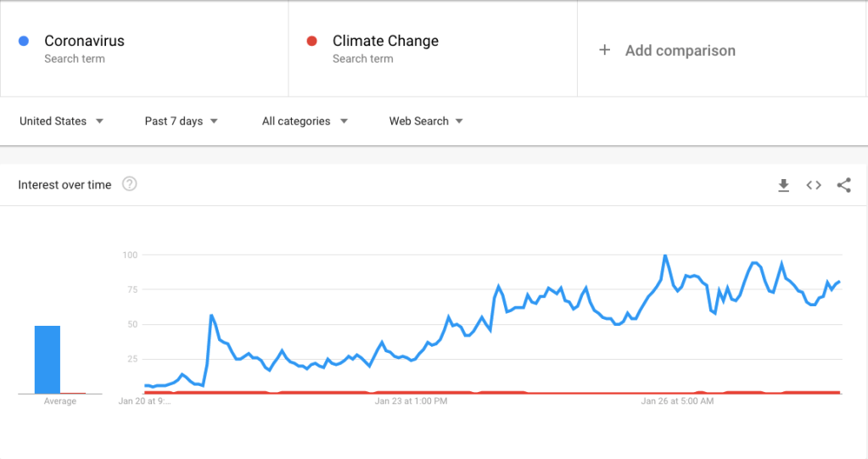Click the embed code icon
Screen dimensions: 868x459
point(814,185)
